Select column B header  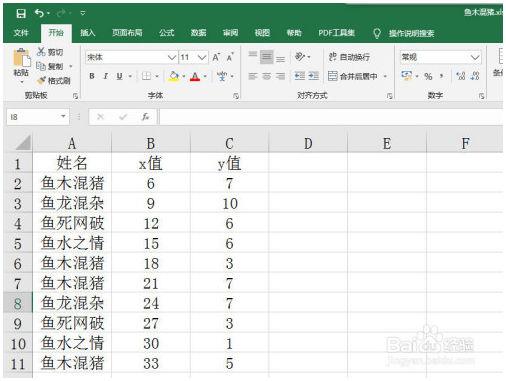(151, 143)
